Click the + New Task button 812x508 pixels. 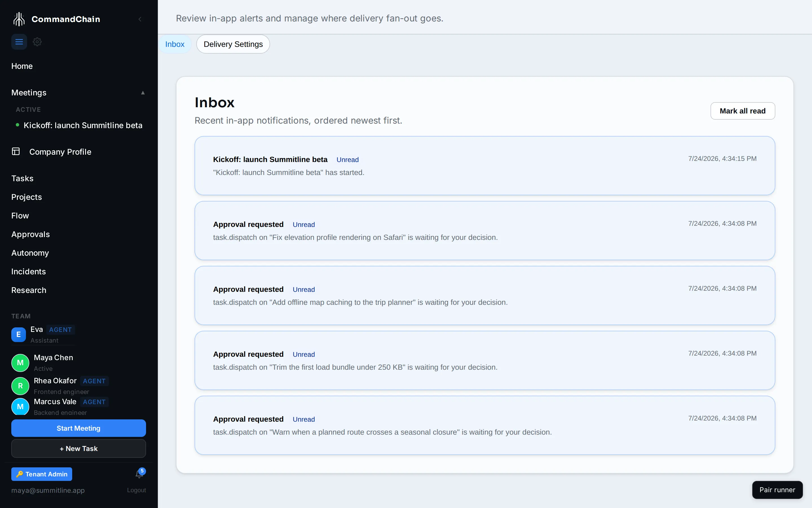(78, 448)
